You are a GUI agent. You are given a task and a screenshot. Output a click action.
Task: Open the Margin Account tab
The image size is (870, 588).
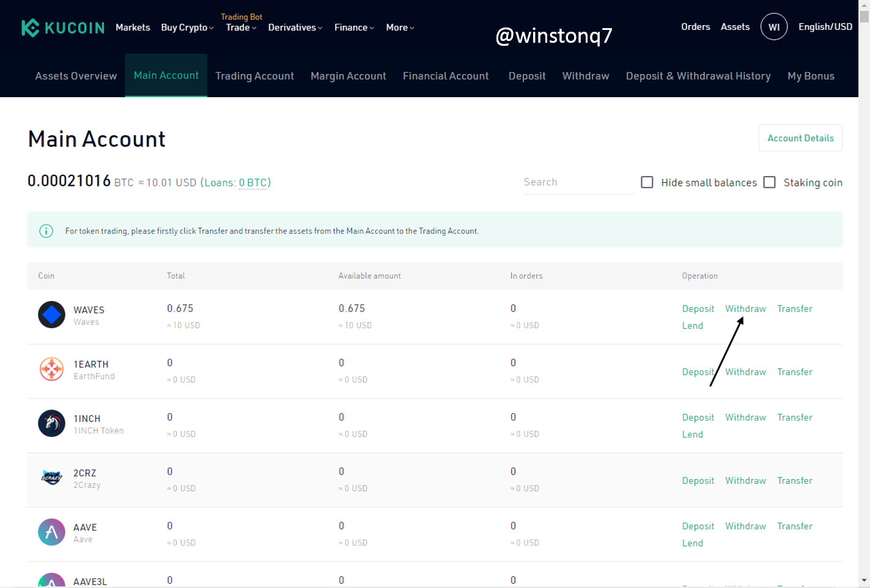point(348,76)
